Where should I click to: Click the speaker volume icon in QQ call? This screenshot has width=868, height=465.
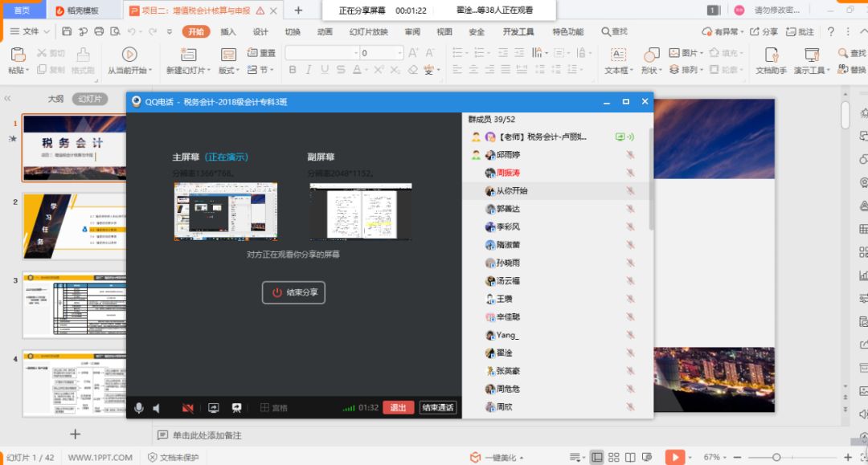click(x=157, y=408)
